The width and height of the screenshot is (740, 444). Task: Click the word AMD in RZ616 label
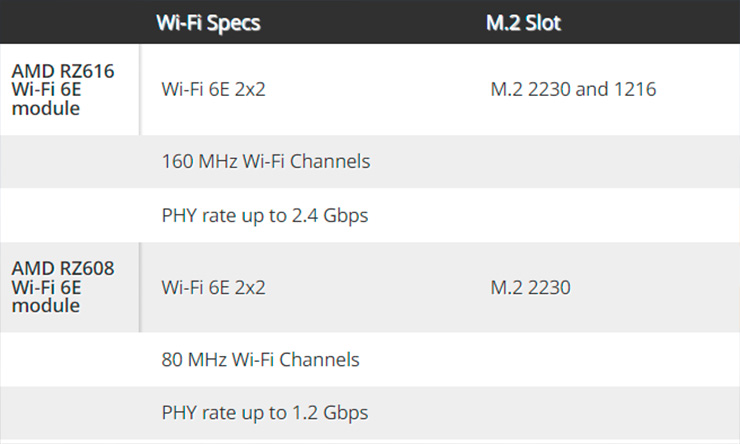pyautogui.click(x=33, y=71)
